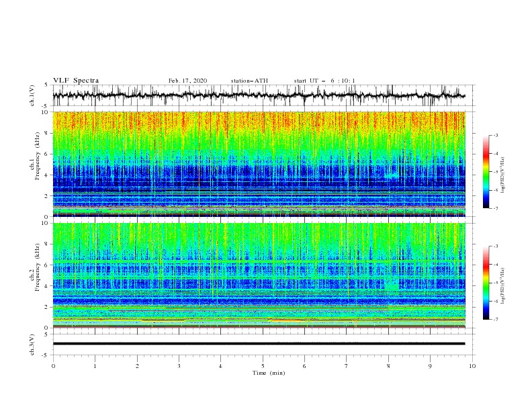Screen dimensions: 532x411
Task: Click the ch.1 color scale bar
Action: click(x=486, y=172)
